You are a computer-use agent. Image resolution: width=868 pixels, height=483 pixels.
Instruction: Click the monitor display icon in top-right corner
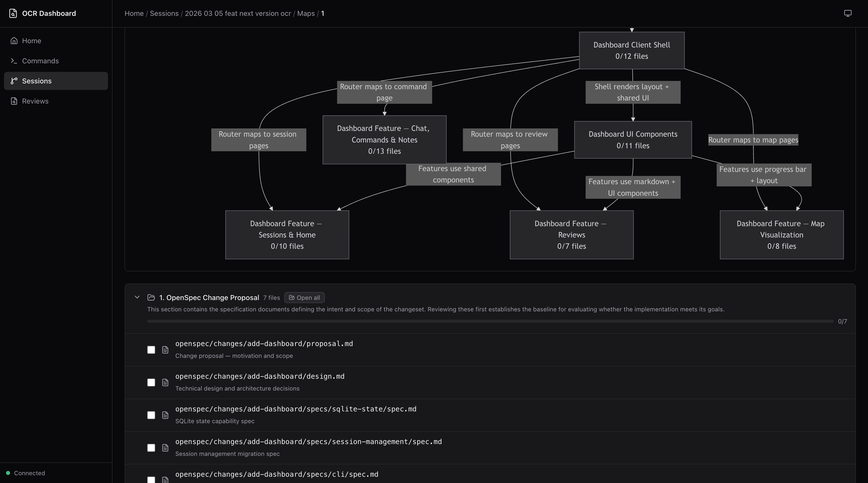(848, 13)
